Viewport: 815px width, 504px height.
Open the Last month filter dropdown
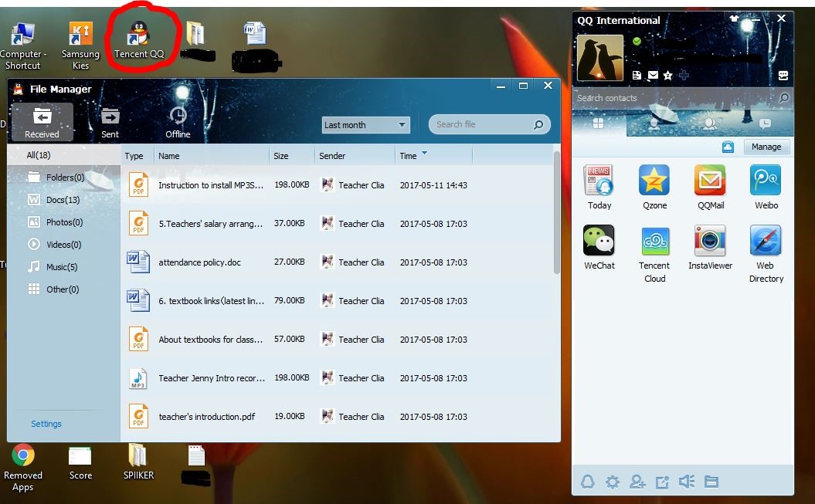[366, 125]
